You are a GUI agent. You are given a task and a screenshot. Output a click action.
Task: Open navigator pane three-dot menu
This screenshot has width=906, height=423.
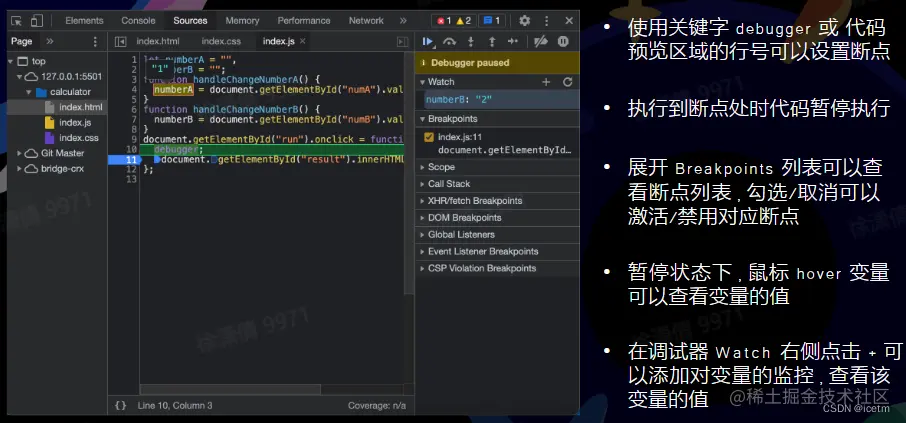pyautogui.click(x=95, y=42)
